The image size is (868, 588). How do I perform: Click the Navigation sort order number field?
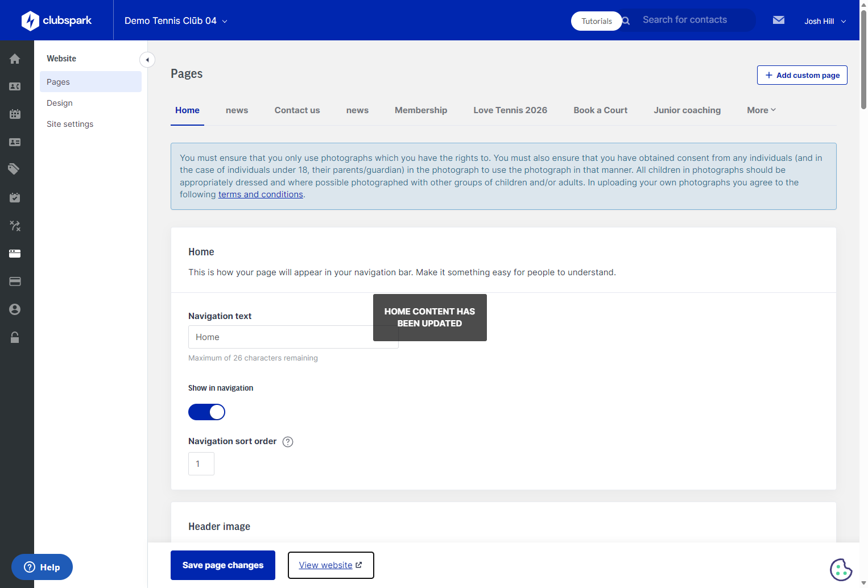[201, 464]
